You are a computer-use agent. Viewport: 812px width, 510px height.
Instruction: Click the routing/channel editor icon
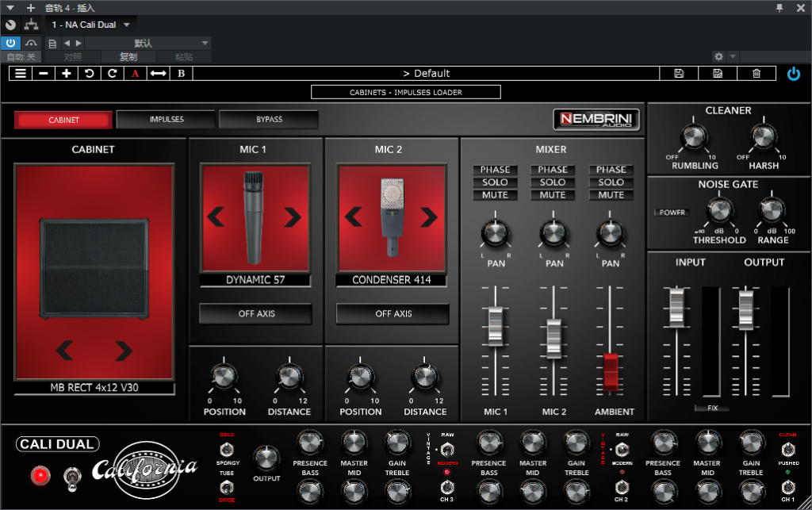[31, 25]
